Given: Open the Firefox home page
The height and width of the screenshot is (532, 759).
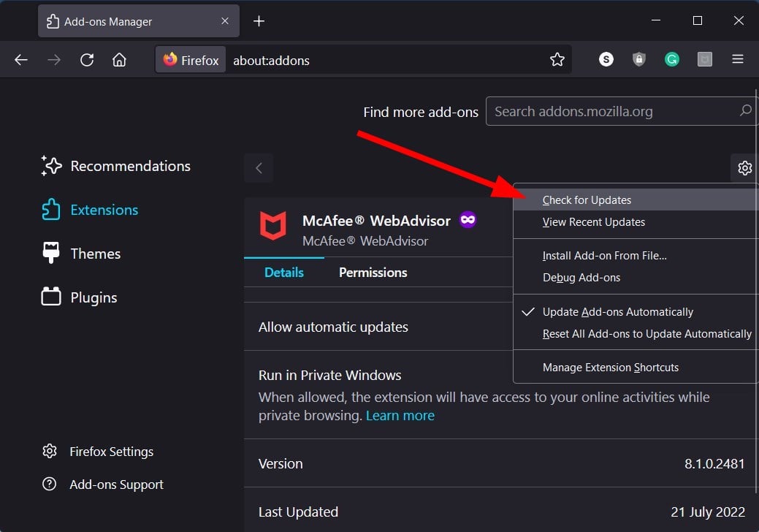Looking at the screenshot, I should point(119,60).
